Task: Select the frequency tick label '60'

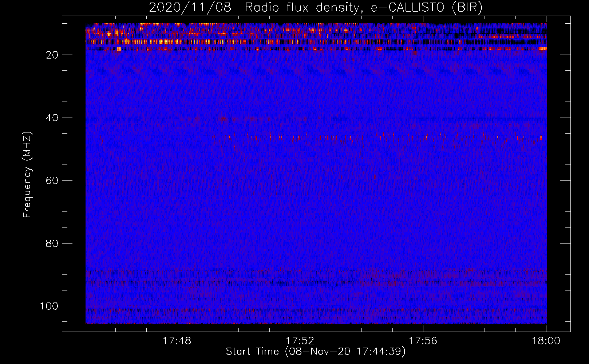Action: click(52, 181)
